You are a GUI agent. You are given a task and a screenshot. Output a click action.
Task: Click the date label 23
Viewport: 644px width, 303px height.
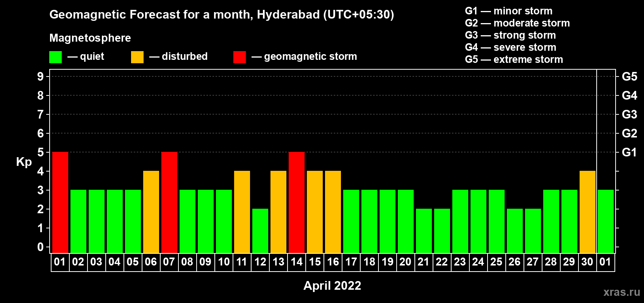click(x=460, y=262)
